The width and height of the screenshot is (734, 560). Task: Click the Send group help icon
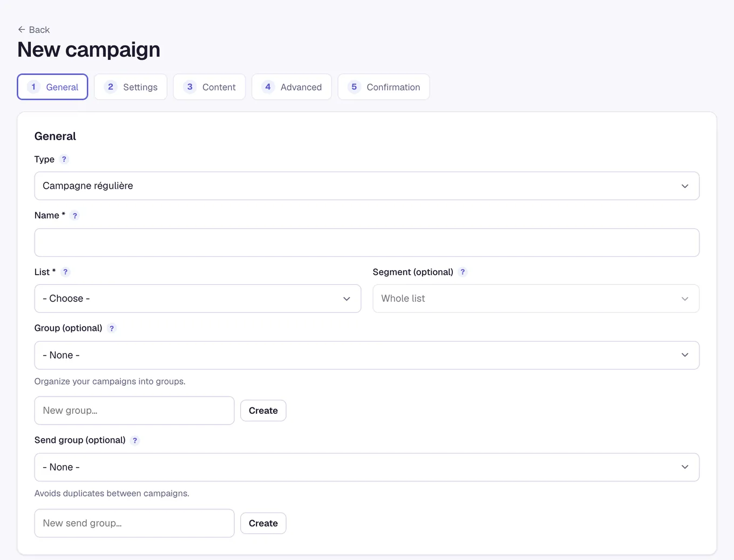point(135,440)
